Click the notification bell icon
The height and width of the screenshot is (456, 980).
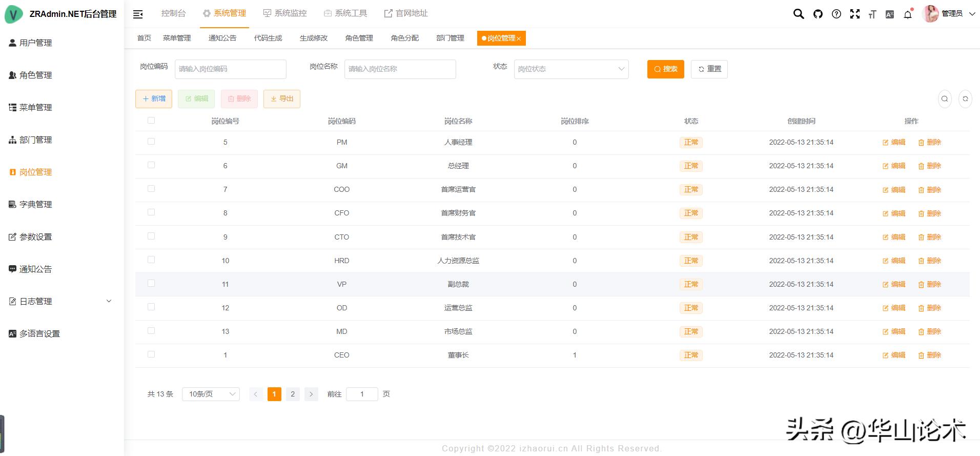click(908, 14)
